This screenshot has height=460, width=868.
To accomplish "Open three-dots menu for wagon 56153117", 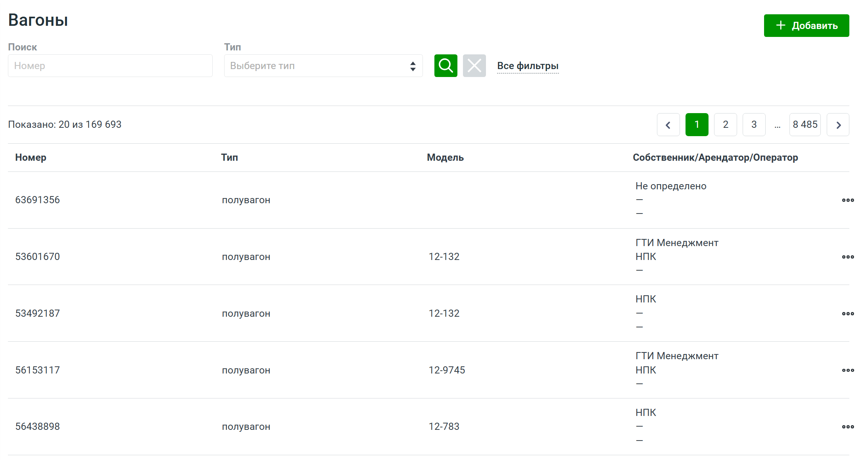I will point(848,370).
